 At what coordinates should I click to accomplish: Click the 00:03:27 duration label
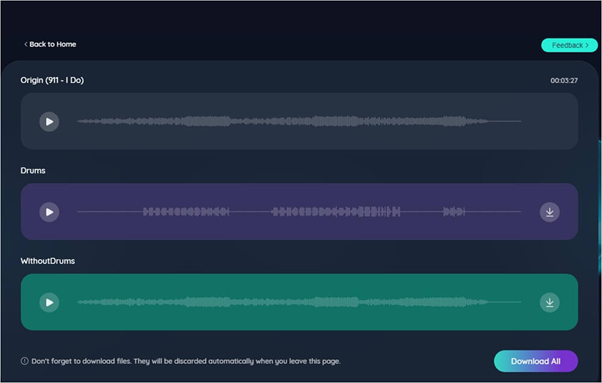pos(564,81)
